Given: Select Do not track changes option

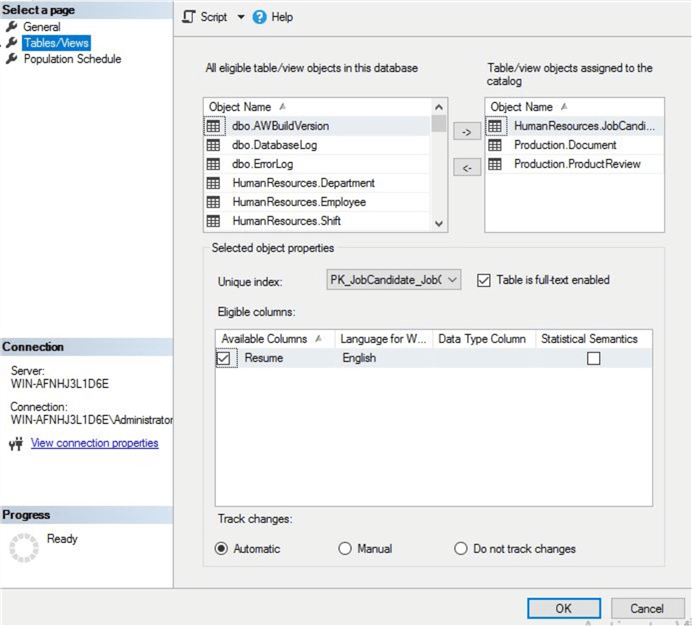Looking at the screenshot, I should pyautogui.click(x=461, y=548).
